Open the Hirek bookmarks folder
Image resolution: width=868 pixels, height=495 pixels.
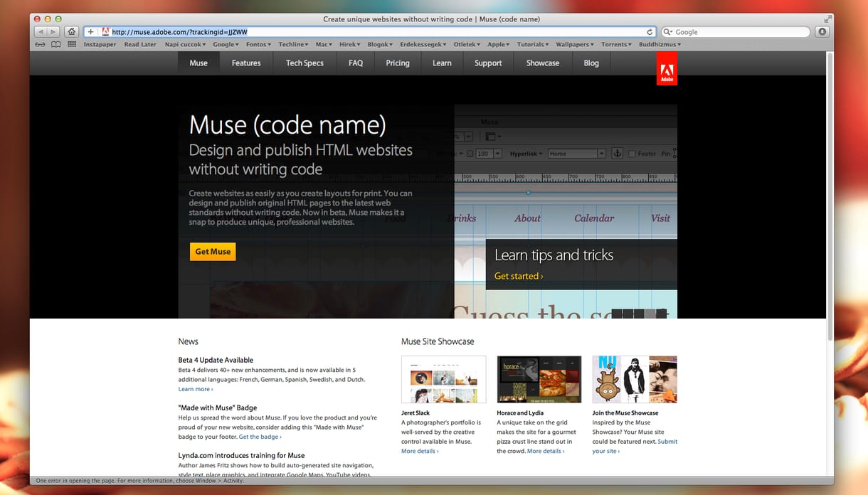coord(349,44)
